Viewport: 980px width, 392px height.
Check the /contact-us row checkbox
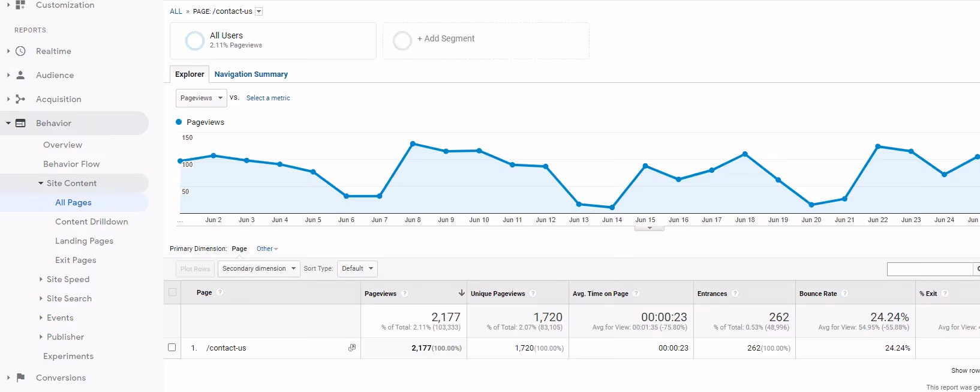tap(172, 348)
